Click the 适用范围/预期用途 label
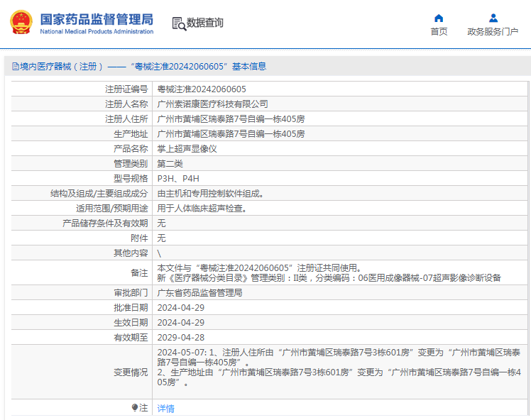The height and width of the screenshot is (420, 531). (x=111, y=209)
